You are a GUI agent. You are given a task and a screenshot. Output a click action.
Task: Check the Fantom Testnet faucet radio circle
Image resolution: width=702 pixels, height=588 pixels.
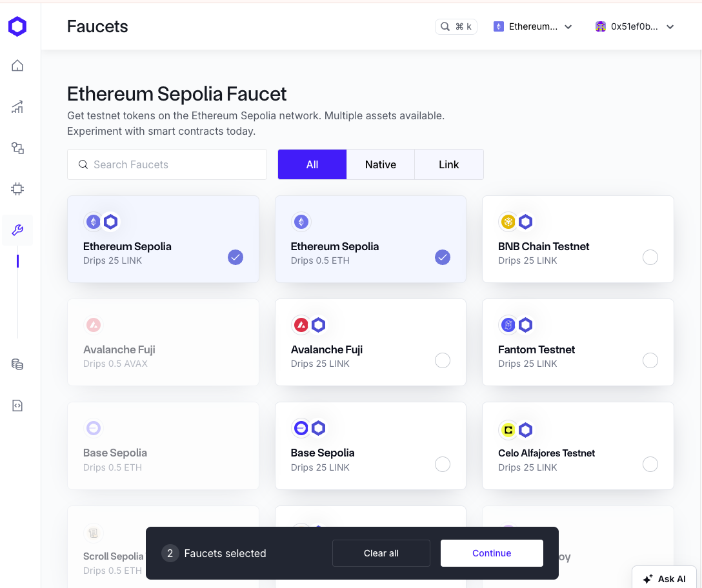[650, 360]
